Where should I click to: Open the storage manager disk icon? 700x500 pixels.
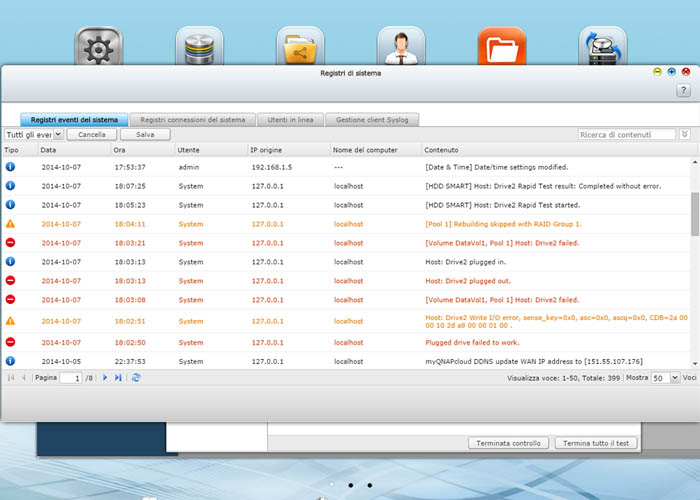click(200, 47)
